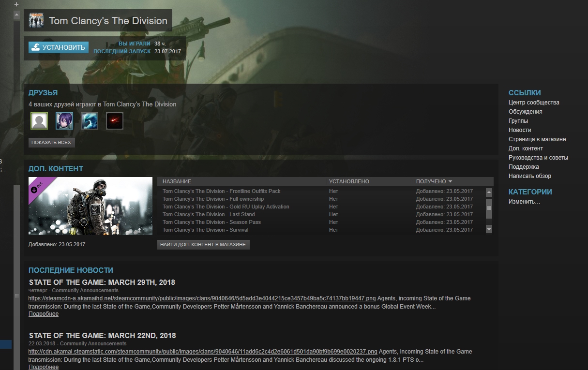The height and width of the screenshot is (370, 588).
Task: Click Подробнее under March 22nd news
Action: click(x=44, y=367)
